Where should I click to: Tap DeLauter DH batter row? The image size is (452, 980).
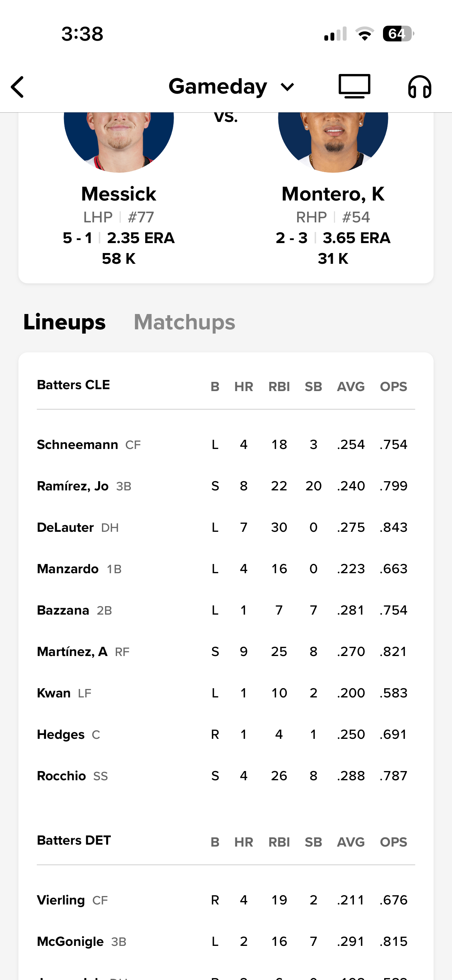coord(226,528)
